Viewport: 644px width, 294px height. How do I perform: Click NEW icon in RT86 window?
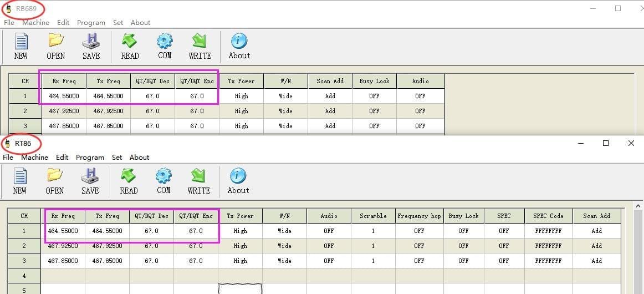(20, 176)
